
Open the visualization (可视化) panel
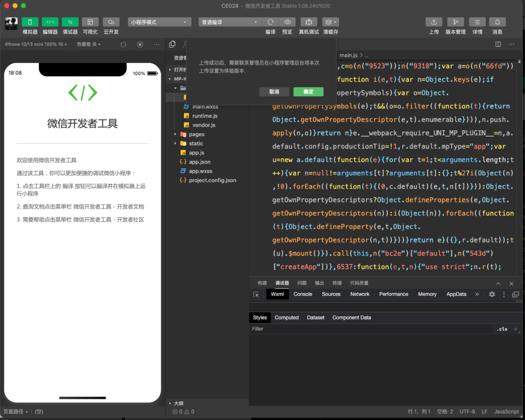pos(90,22)
